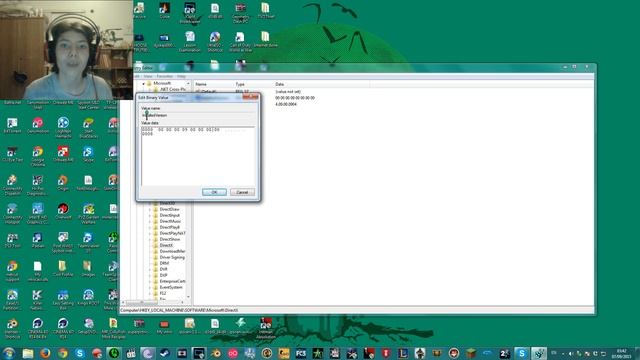Screen dimensions: 640x360
Task: Select the DownloadManager registry key
Action: 173,251
